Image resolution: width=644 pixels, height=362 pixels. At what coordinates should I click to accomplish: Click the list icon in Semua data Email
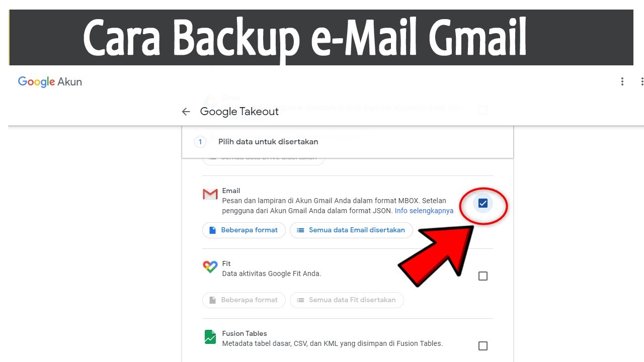(x=300, y=230)
